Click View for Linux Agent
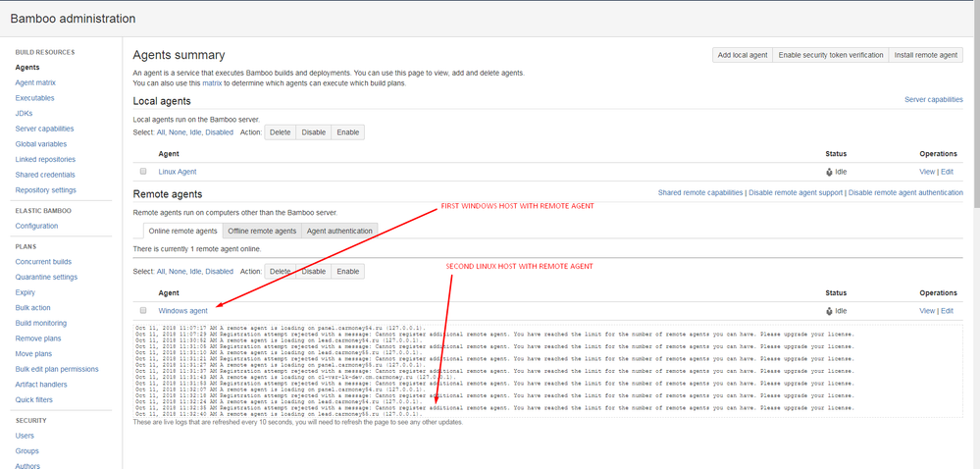Screen dimensions: 980x469 927,172
